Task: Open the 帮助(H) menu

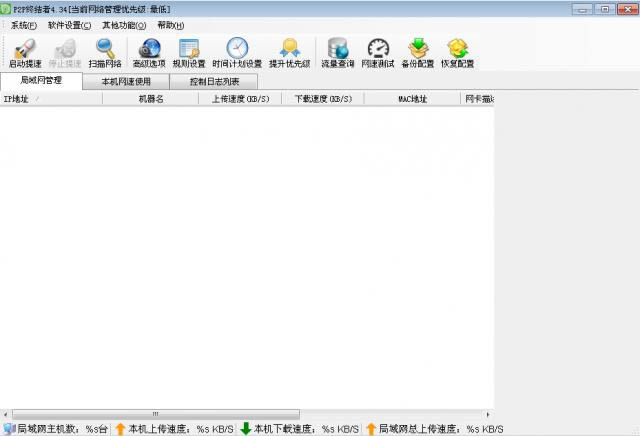Action: (x=170, y=25)
